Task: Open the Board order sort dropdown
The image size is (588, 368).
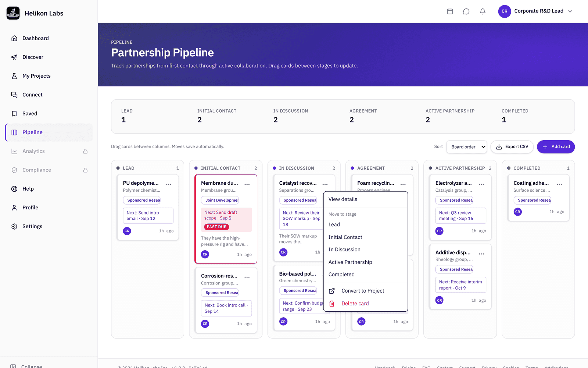Action: point(467,147)
